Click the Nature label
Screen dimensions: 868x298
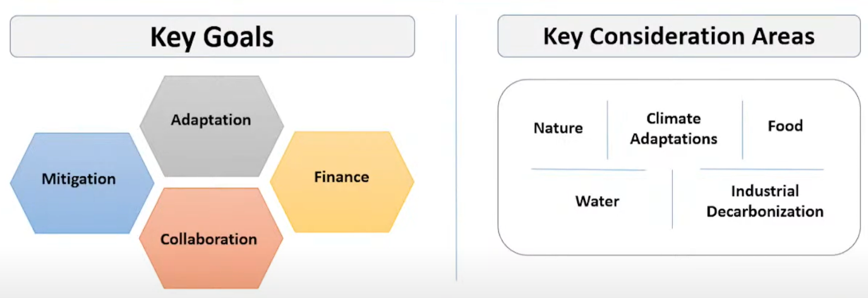[558, 128]
